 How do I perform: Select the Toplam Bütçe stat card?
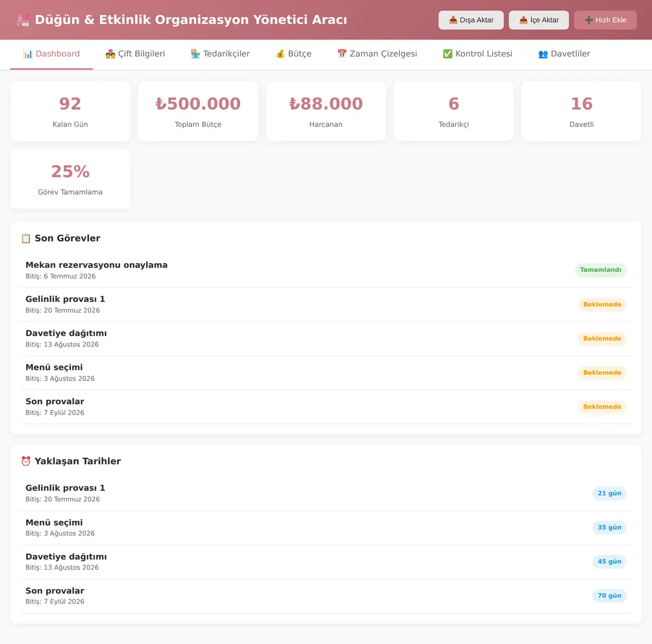[x=198, y=111]
